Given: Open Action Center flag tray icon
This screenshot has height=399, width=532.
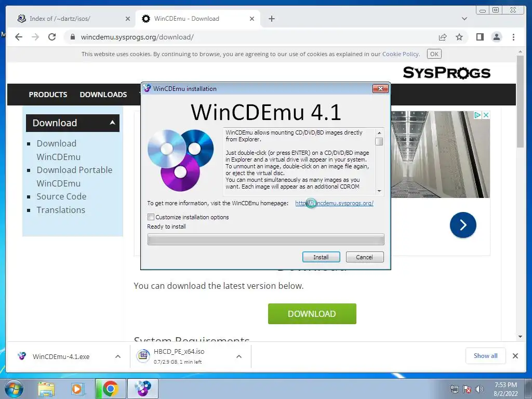Looking at the screenshot, I should [467, 390].
